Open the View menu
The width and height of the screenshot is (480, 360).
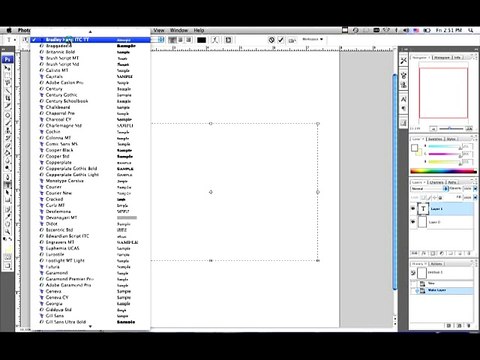click(159, 30)
